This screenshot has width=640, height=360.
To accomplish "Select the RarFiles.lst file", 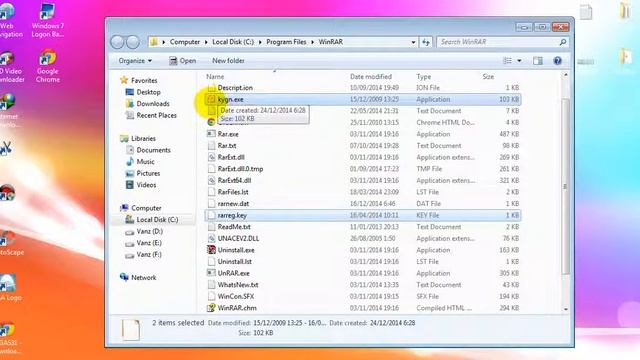I will pyautogui.click(x=362, y=192).
